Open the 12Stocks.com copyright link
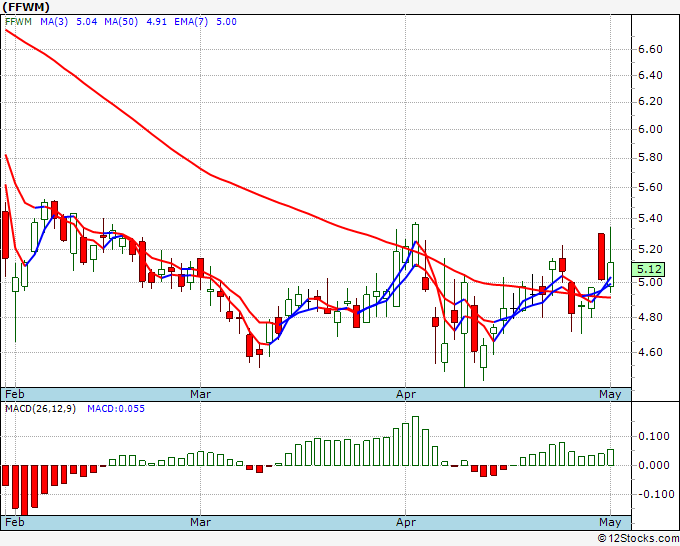Image resolution: width=680 pixels, height=546 pixels. pyautogui.click(x=638, y=538)
